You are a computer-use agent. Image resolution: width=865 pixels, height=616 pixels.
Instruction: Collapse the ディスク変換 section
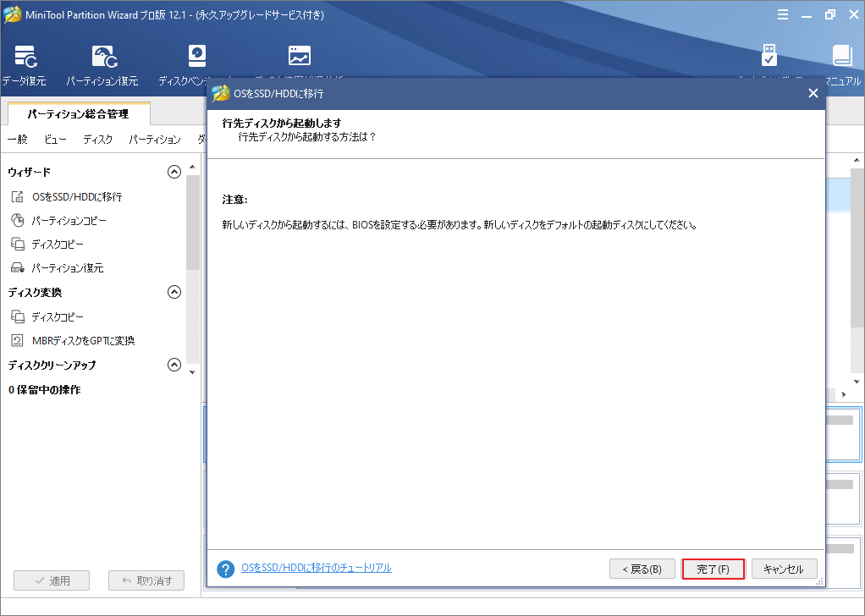click(174, 293)
